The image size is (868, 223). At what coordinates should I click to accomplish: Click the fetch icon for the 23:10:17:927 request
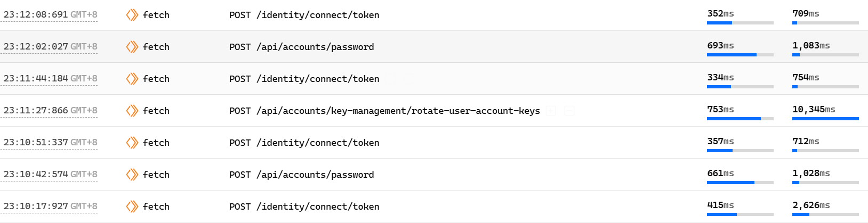click(132, 207)
